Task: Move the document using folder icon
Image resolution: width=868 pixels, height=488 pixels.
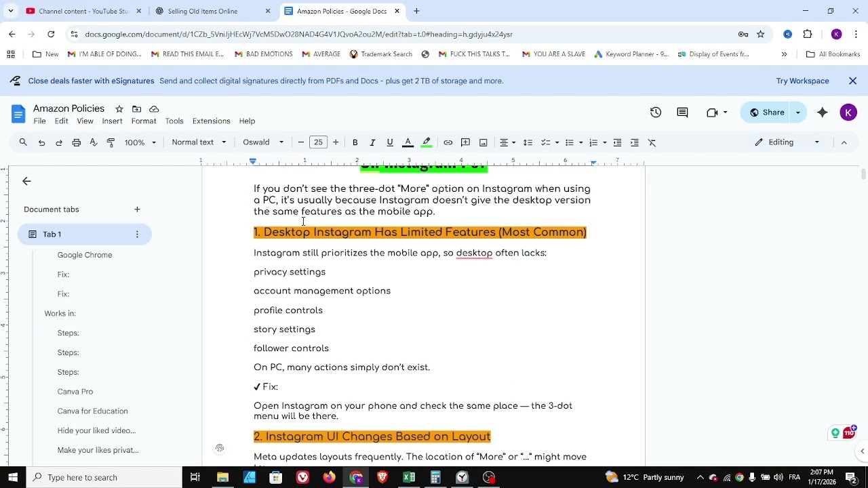Action: point(136,108)
